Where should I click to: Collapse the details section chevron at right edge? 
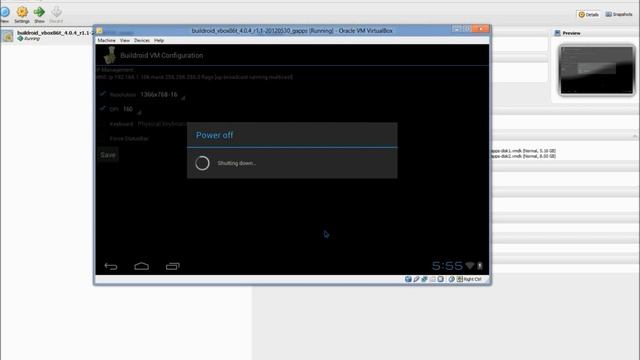point(635,136)
